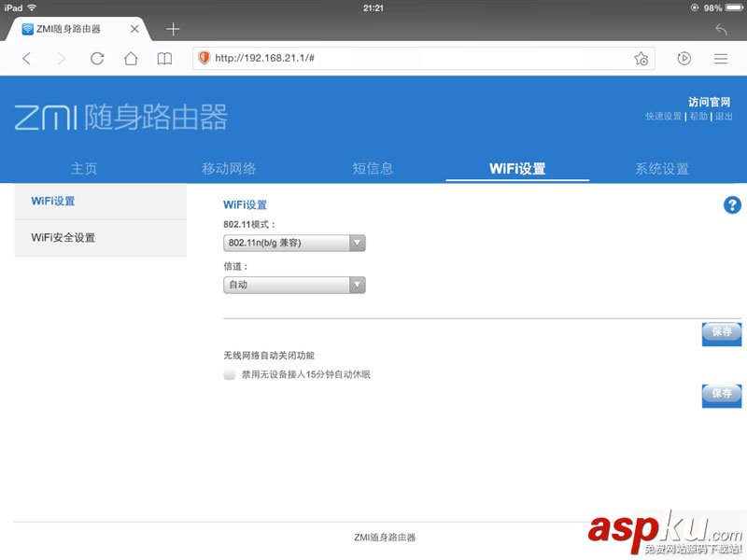
Task: Reload the router configuration page
Action: [97, 58]
